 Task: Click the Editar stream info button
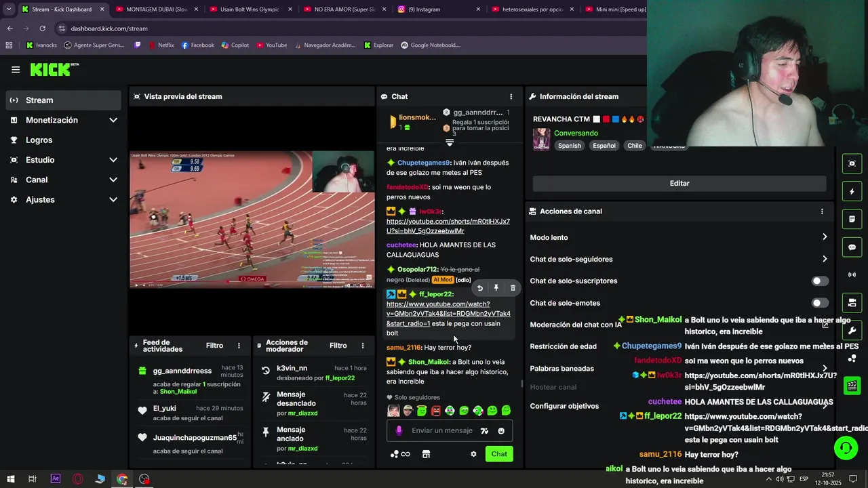[x=679, y=183]
